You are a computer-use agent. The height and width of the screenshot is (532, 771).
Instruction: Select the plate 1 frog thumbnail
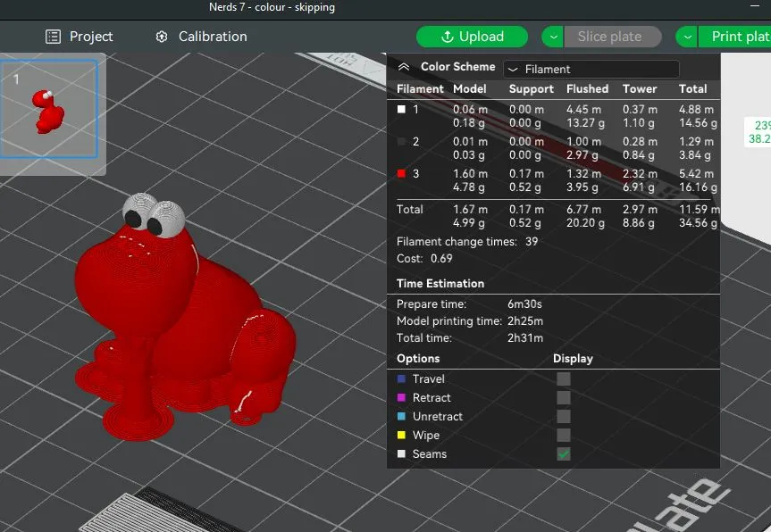click(49, 107)
